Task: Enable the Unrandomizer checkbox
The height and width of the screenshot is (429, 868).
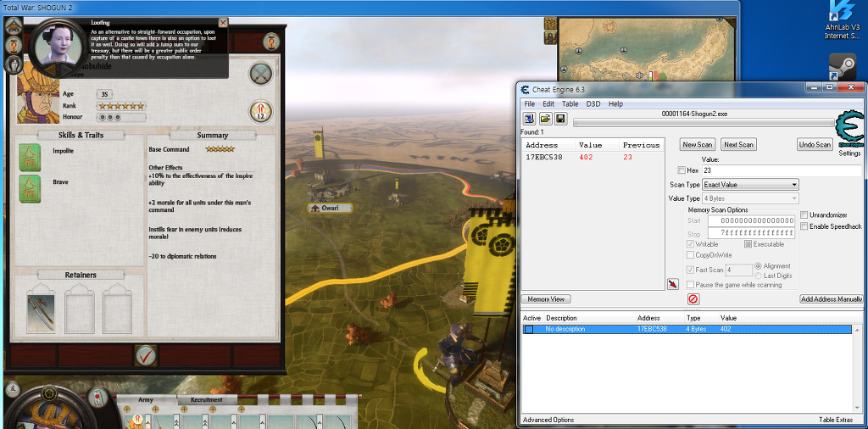Action: tap(804, 214)
